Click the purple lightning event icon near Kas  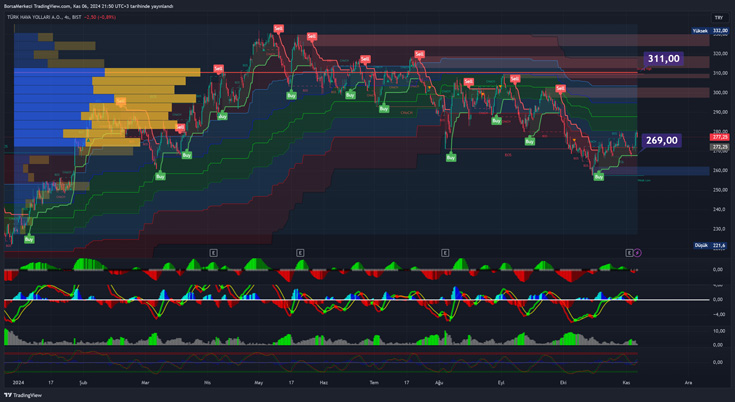(638, 253)
